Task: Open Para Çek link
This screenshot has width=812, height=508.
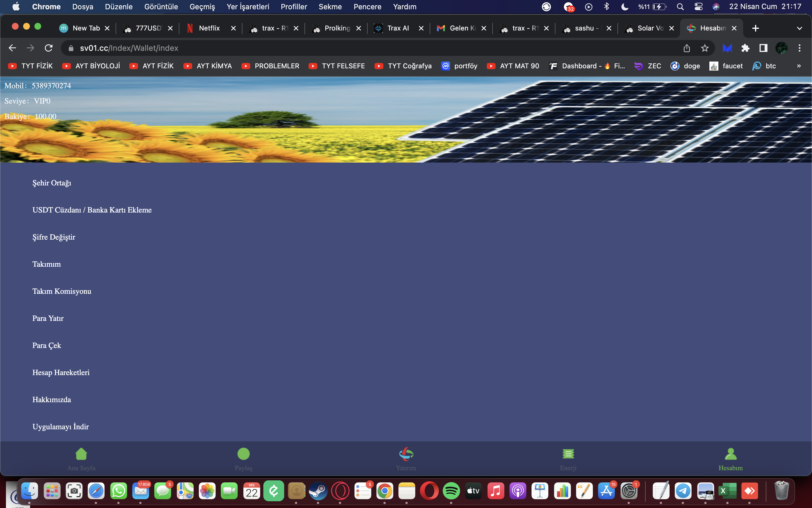Action: pos(47,345)
